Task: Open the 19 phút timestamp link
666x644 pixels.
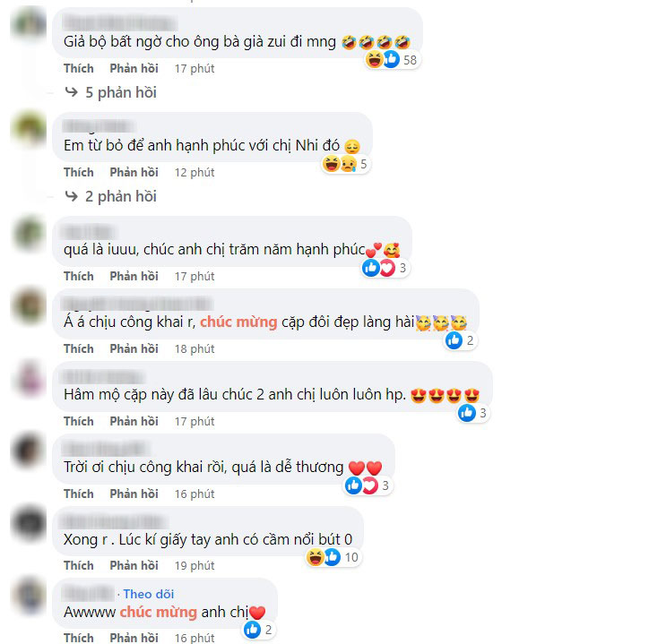Action: pos(195,566)
